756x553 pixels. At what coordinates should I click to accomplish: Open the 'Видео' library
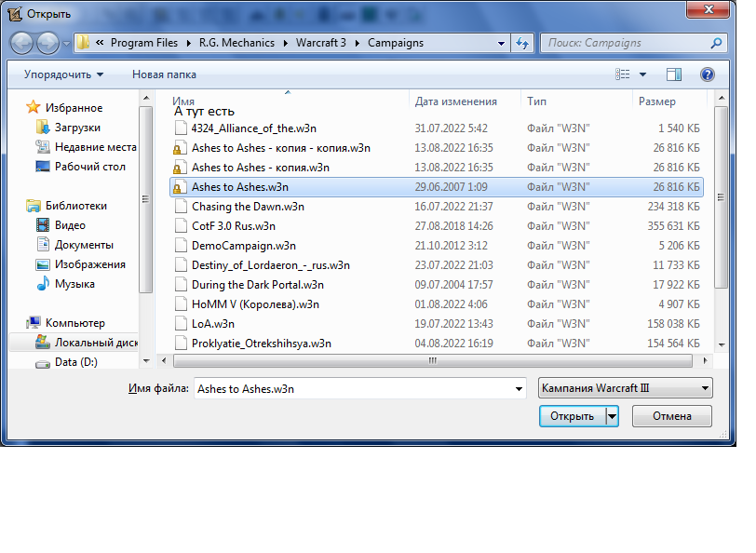pyautogui.click(x=70, y=225)
